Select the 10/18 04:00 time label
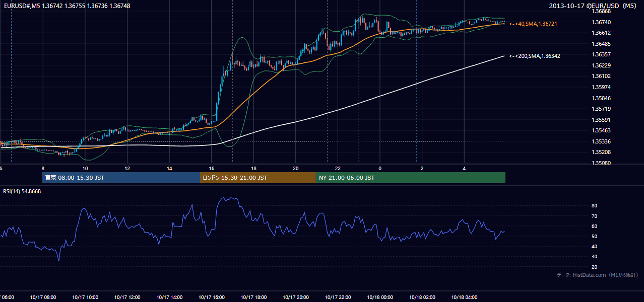The image size is (644, 302). 465,297
